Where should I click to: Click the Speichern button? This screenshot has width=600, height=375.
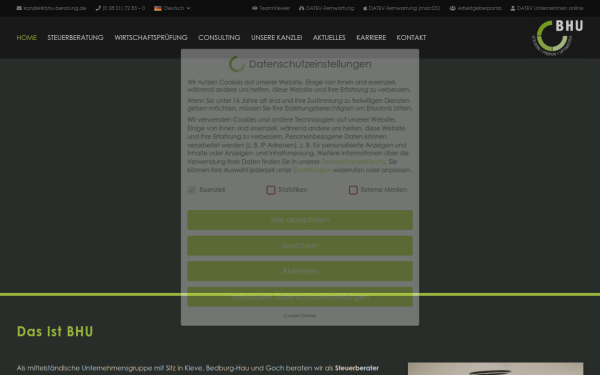tap(300, 246)
